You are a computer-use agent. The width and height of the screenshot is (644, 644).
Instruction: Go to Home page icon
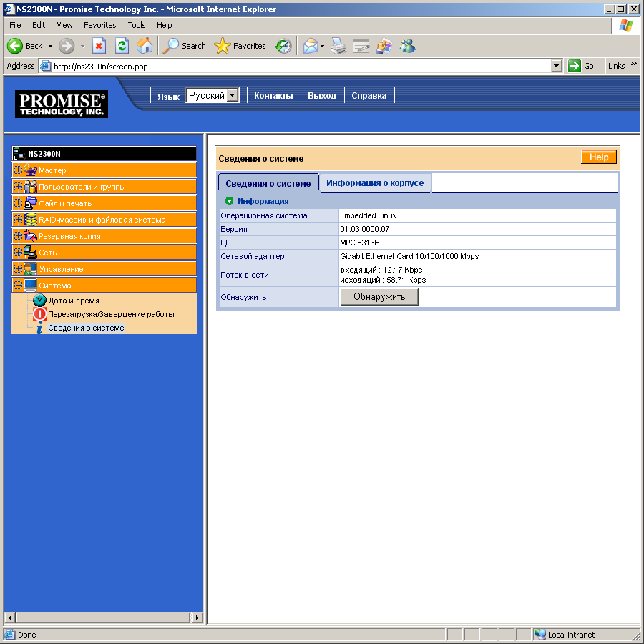point(144,46)
